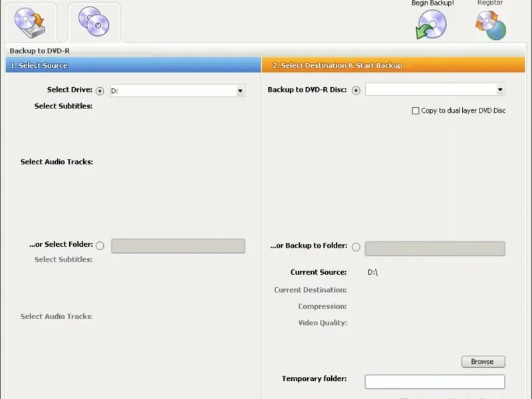This screenshot has width=532, height=399.
Task: Click the Begin Backup disc icon
Action: click(431, 25)
